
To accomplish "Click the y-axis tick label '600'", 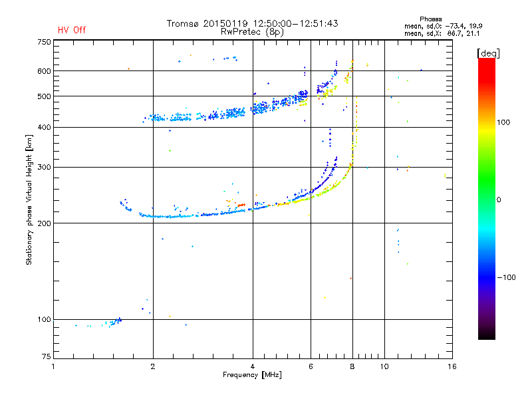I will [44, 71].
